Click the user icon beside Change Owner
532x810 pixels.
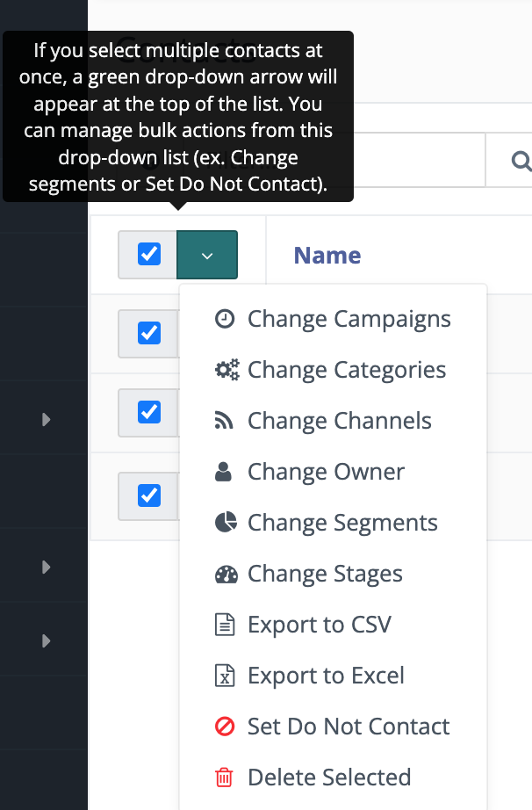coord(225,472)
